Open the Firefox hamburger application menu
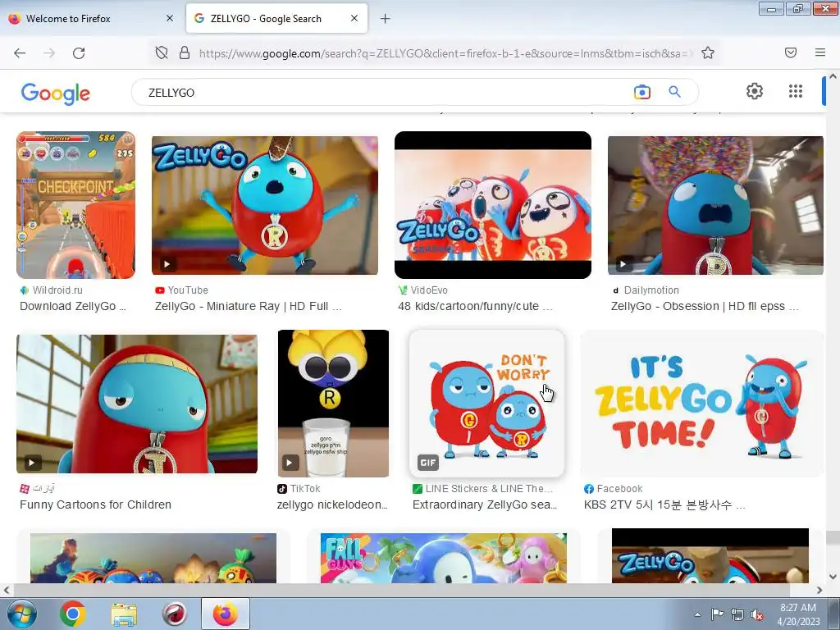840x630 pixels. coord(820,52)
